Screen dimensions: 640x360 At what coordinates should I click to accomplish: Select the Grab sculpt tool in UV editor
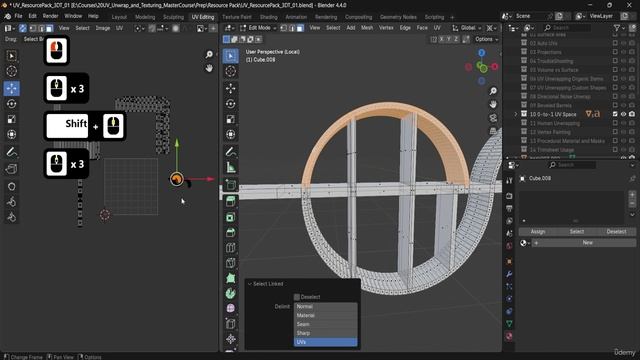(11, 187)
